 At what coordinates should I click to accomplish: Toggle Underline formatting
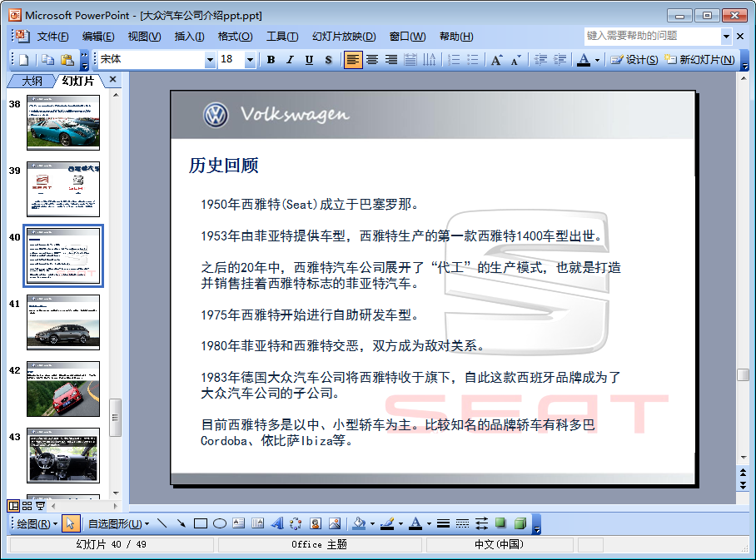point(309,60)
